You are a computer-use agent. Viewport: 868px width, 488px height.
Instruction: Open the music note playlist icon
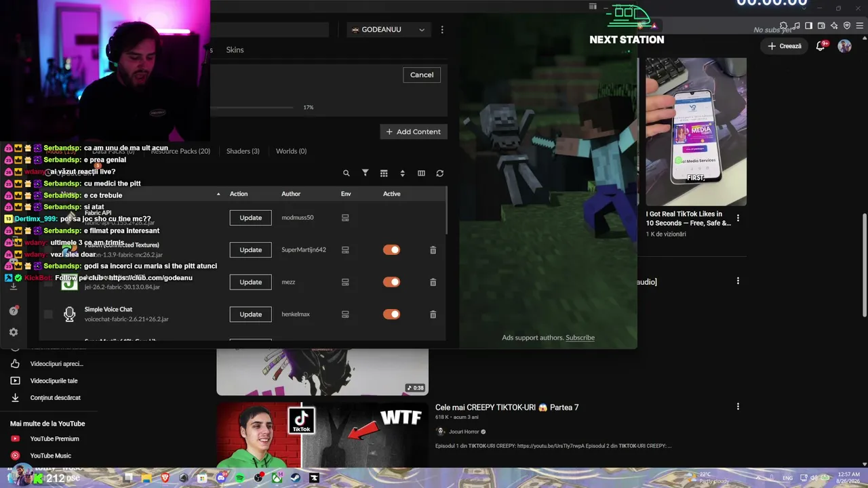click(796, 26)
